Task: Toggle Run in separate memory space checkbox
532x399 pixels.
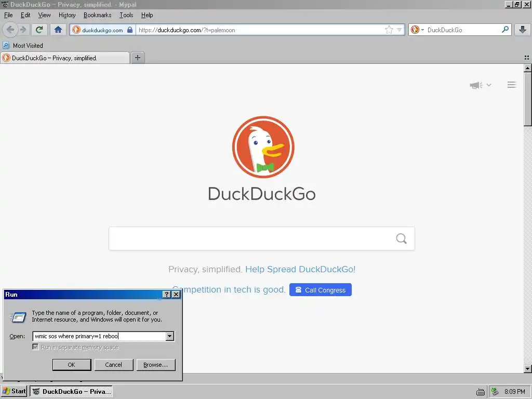Action: click(35, 347)
